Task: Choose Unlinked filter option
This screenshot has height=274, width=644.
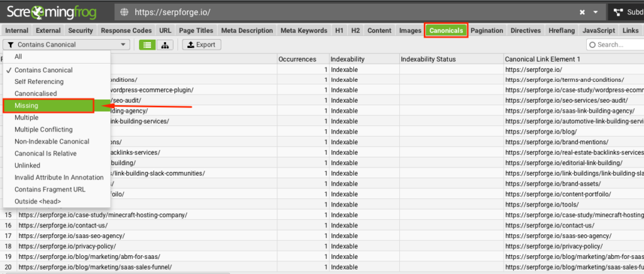Action: point(57,166)
